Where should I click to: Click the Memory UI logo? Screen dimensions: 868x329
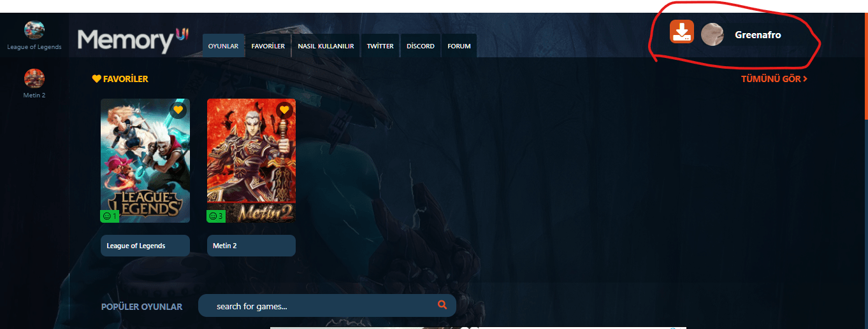(x=134, y=40)
